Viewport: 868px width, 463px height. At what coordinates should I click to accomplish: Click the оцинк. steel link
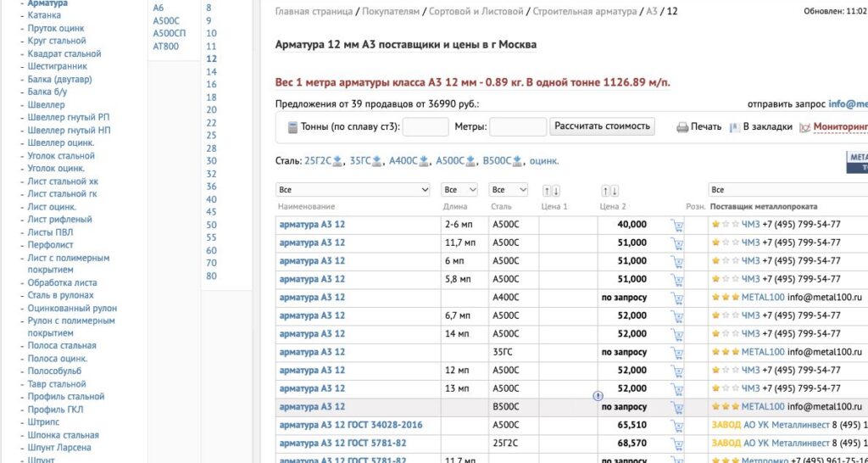(544, 161)
